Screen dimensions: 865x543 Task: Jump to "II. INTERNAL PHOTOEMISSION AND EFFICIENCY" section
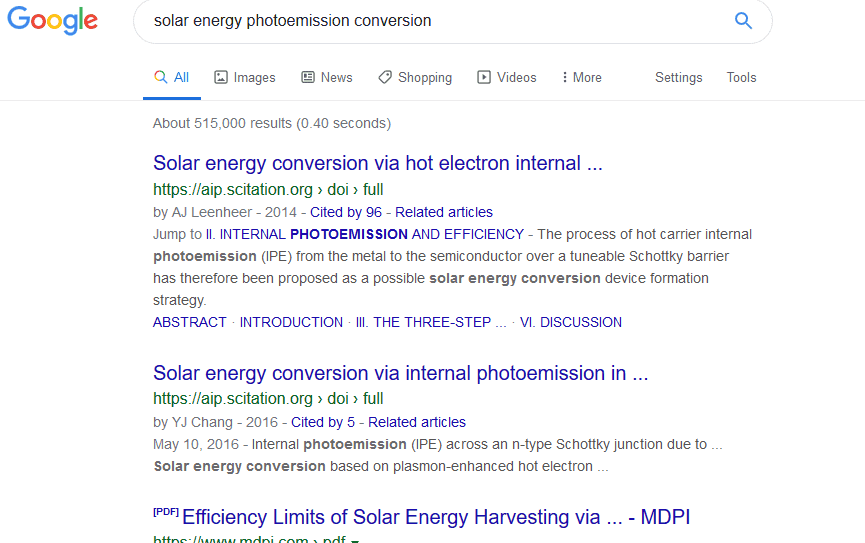tap(371, 234)
